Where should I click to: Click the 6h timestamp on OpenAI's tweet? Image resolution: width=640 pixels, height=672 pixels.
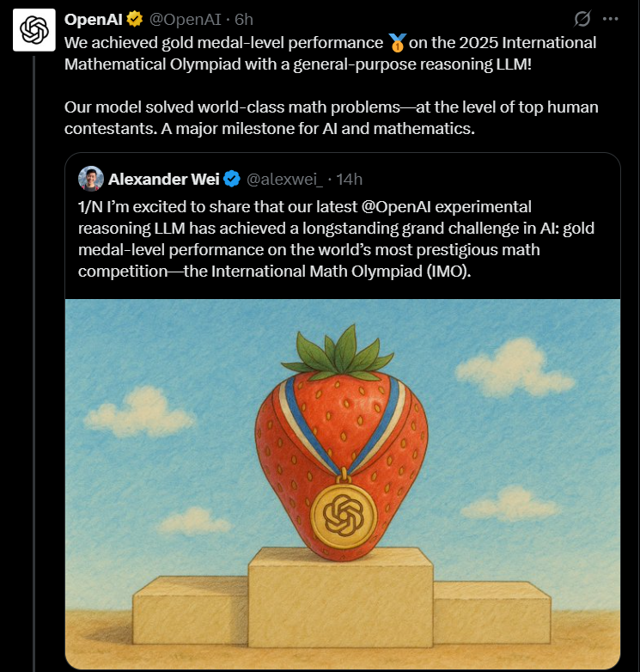click(x=243, y=18)
